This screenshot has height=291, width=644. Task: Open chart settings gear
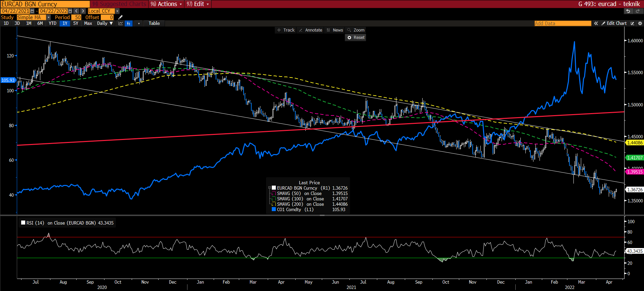pos(640,23)
